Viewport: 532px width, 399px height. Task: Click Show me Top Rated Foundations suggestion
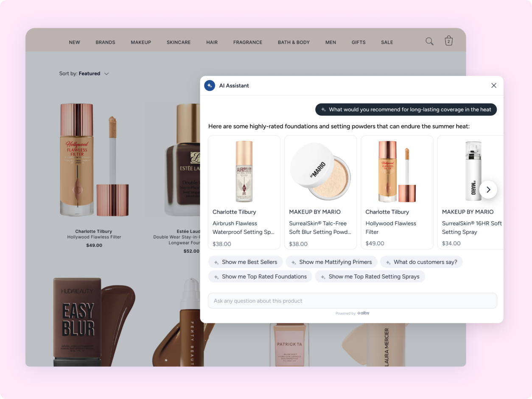click(260, 276)
